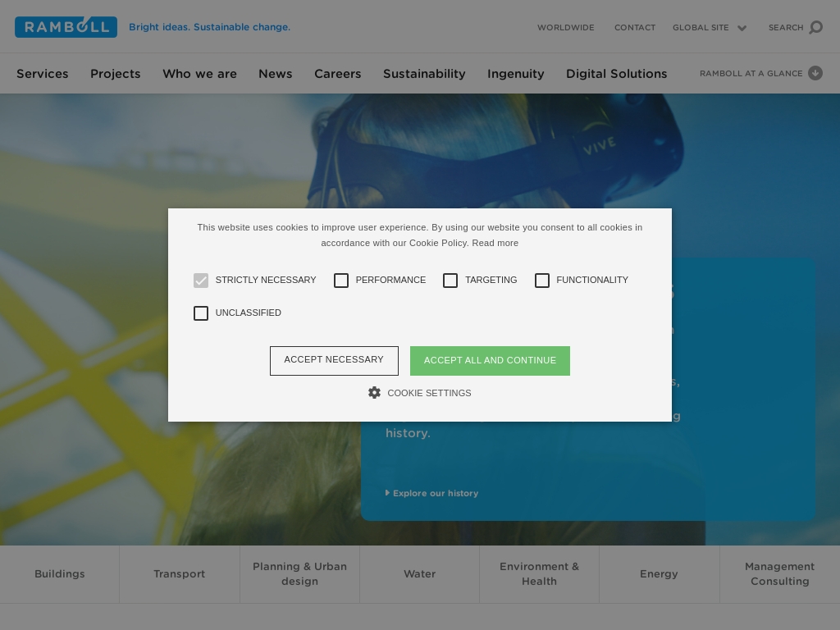This screenshot has height=630, width=840.
Task: Click Accept All and Continue
Action: coord(490,360)
